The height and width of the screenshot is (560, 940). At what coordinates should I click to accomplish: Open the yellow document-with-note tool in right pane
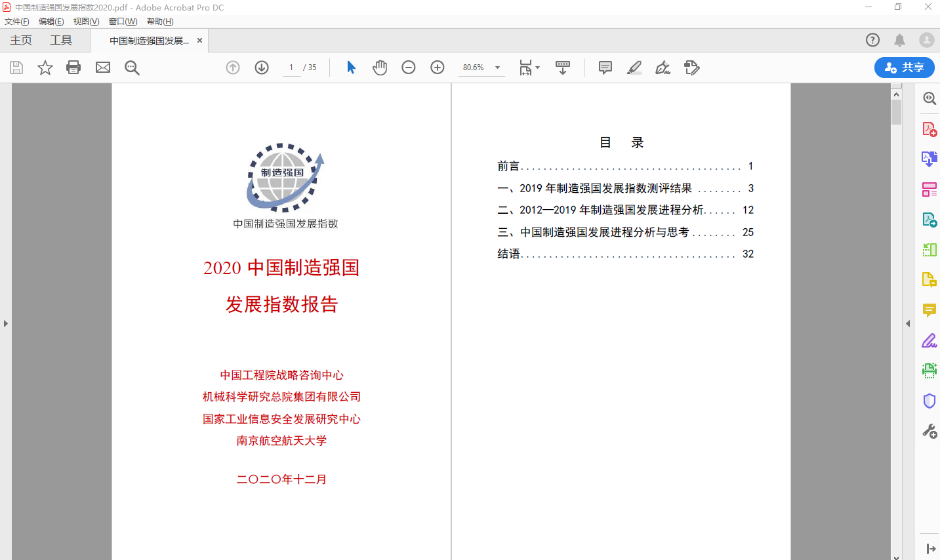[930, 280]
